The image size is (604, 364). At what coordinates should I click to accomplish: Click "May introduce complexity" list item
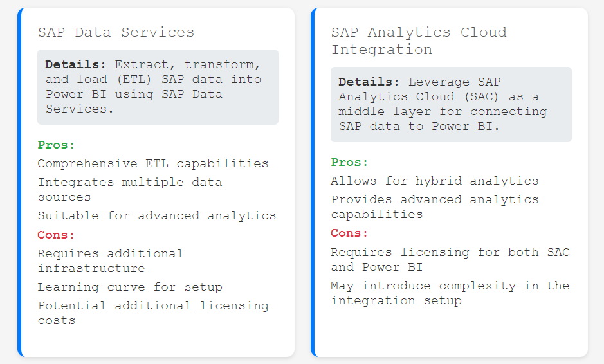(450, 293)
